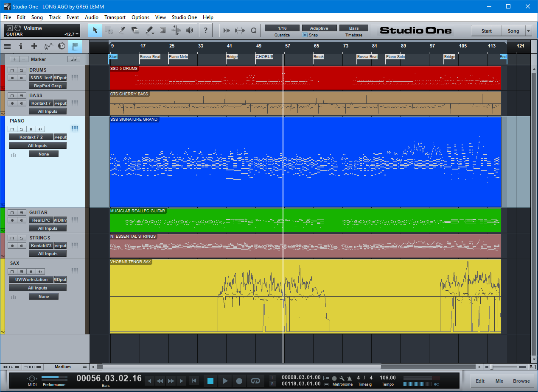Open the Audio menu
The height and width of the screenshot is (392, 538).
point(92,17)
